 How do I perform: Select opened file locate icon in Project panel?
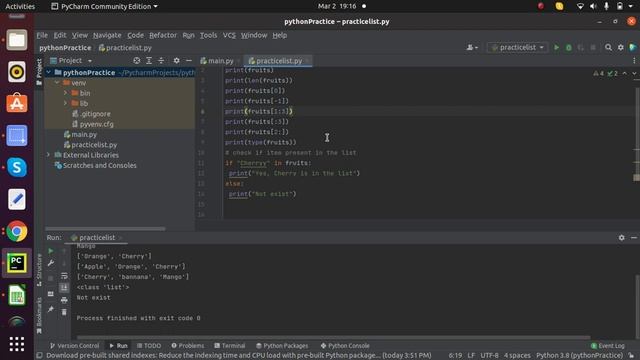tap(137, 61)
